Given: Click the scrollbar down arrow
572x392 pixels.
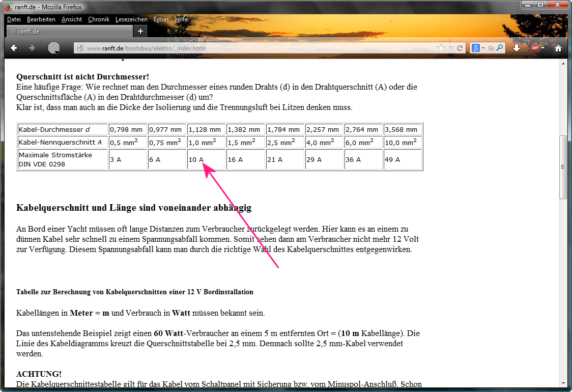Looking at the screenshot, I should (x=563, y=383).
